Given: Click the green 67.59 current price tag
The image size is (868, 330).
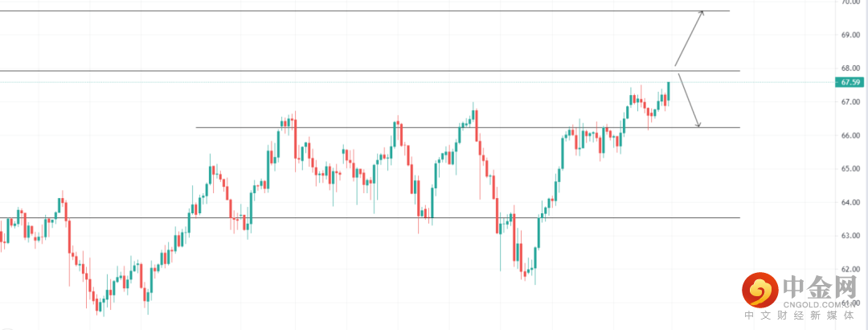Looking at the screenshot, I should 851,82.
